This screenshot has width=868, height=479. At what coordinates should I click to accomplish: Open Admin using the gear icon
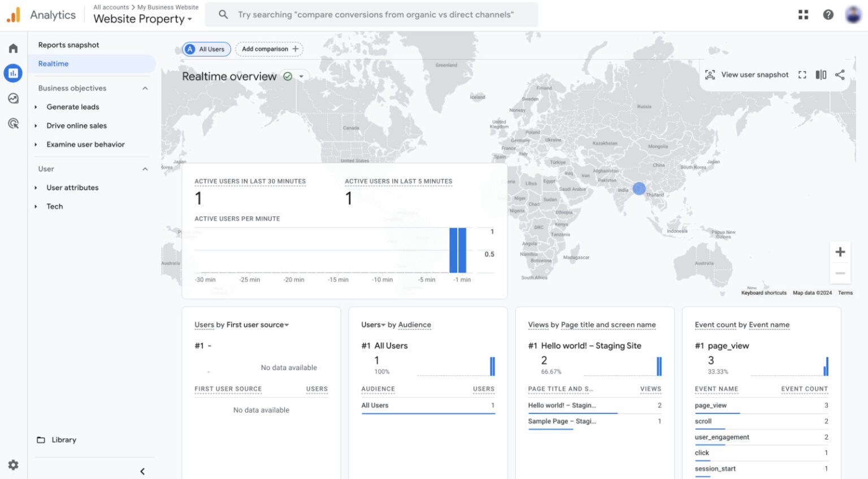pos(12,465)
